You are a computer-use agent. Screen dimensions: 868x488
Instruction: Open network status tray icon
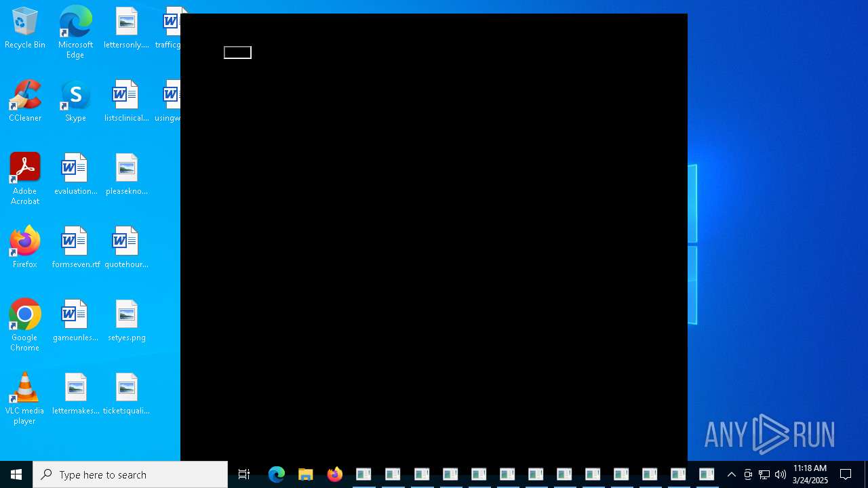click(764, 474)
